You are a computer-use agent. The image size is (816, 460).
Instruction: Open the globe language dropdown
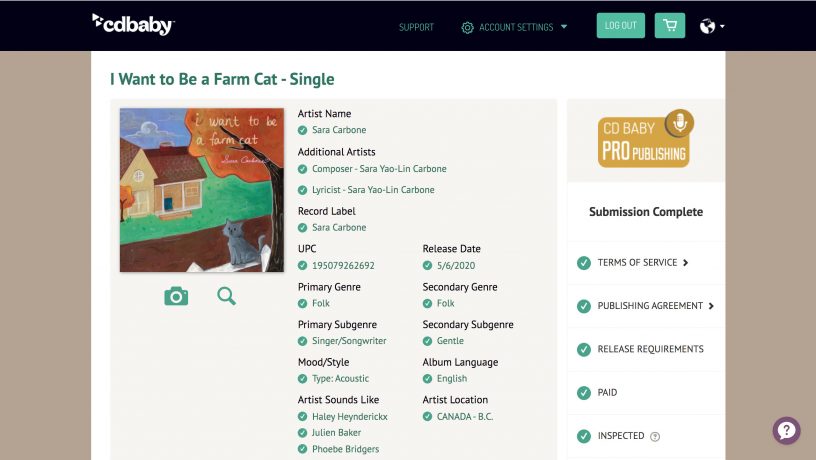tap(712, 27)
